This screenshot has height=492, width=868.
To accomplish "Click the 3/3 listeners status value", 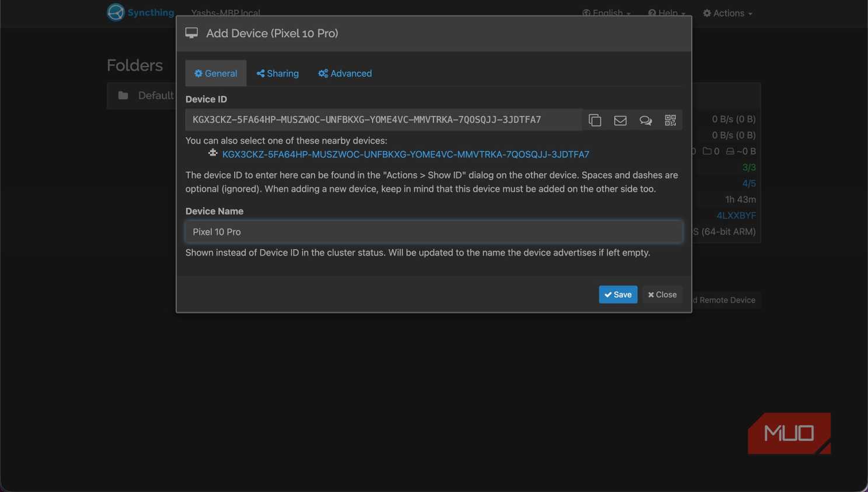I will pos(749,167).
